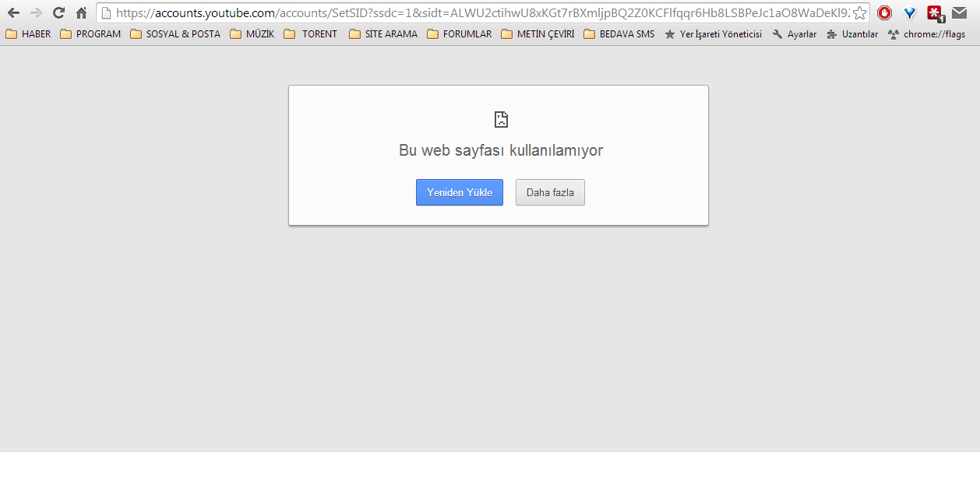Open the SİTE ARAMA bookmarks folder
Screen dimensions: 980x478
(x=383, y=34)
